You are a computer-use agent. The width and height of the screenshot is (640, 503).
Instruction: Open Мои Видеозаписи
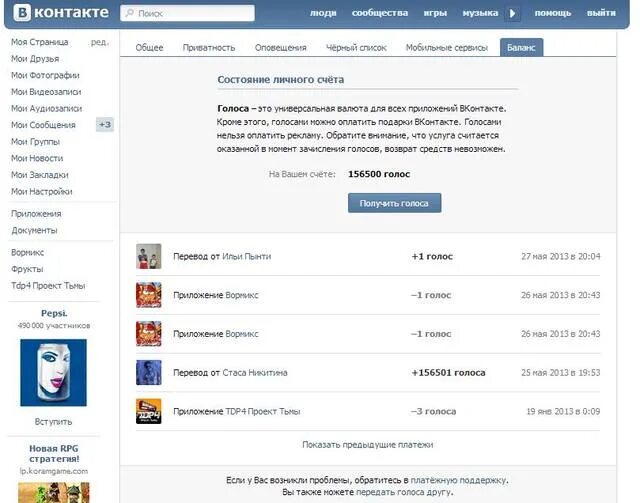pyautogui.click(x=46, y=92)
